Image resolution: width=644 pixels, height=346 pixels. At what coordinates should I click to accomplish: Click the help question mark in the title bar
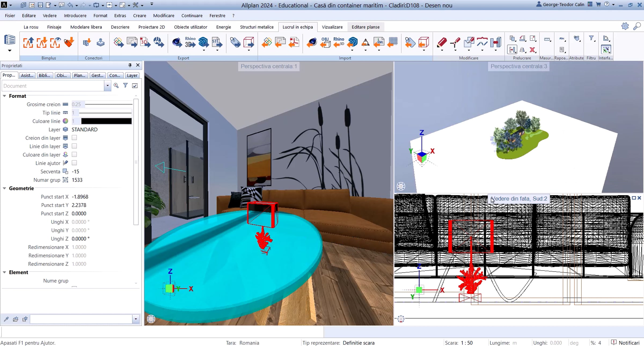[x=607, y=4]
